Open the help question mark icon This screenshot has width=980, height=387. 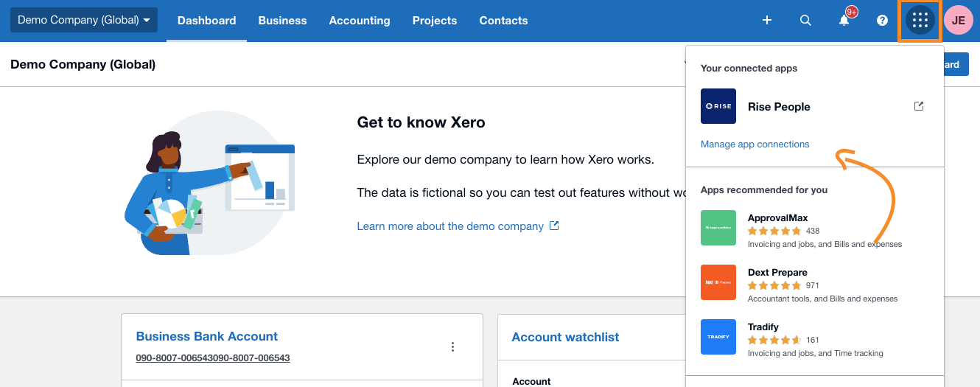click(882, 21)
